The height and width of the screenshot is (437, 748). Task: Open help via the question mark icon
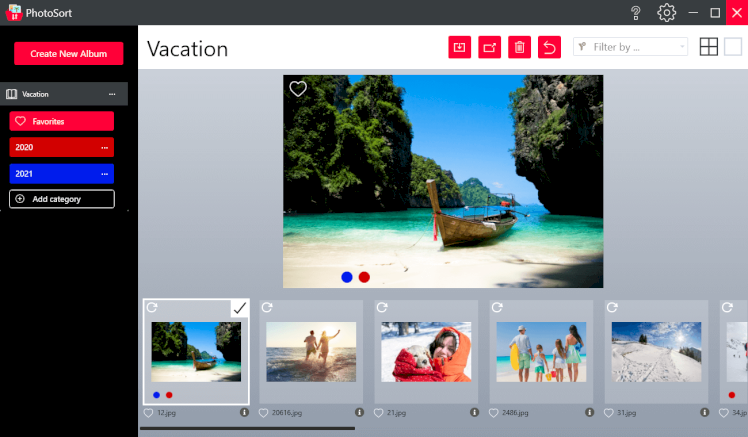point(636,12)
